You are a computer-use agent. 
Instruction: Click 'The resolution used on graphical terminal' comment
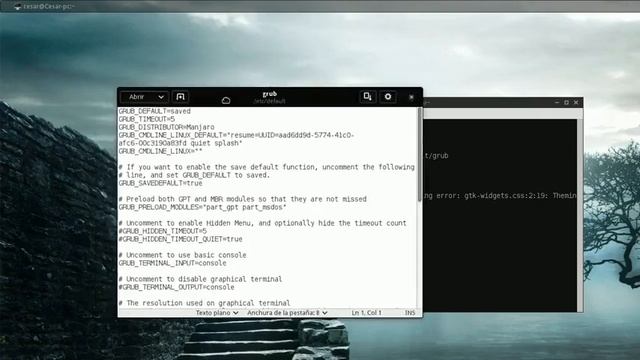pyautogui.click(x=204, y=303)
